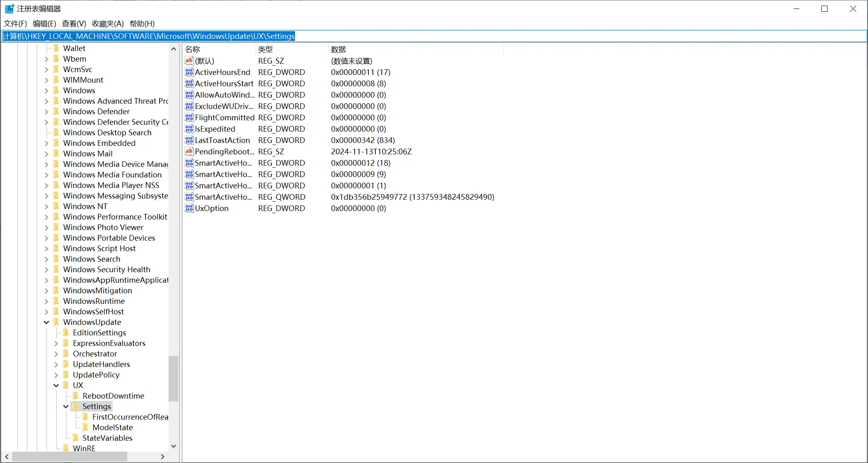
Task: Open the 编辑(E) menu
Action: (45, 23)
